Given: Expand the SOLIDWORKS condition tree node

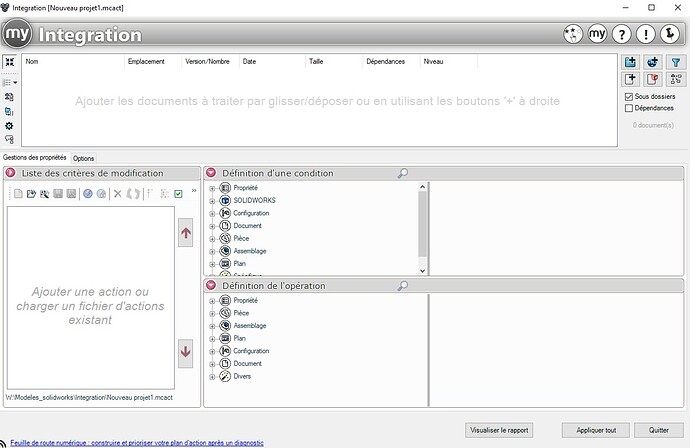Looking at the screenshot, I should pos(212,200).
